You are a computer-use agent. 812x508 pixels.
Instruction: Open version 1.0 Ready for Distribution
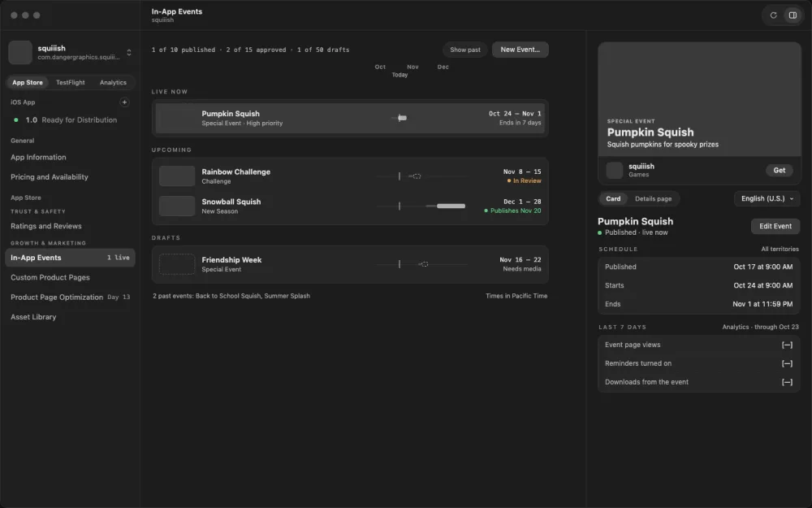[x=70, y=119]
